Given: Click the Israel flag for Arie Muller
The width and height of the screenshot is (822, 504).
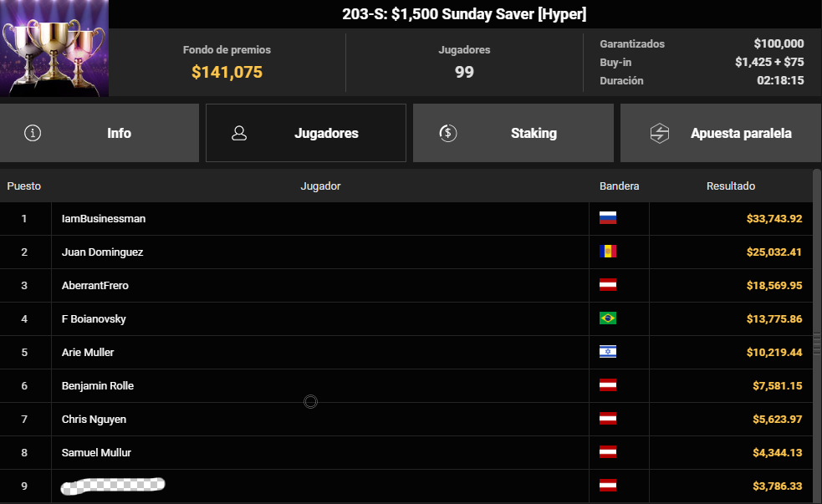Looking at the screenshot, I should pyautogui.click(x=608, y=352).
